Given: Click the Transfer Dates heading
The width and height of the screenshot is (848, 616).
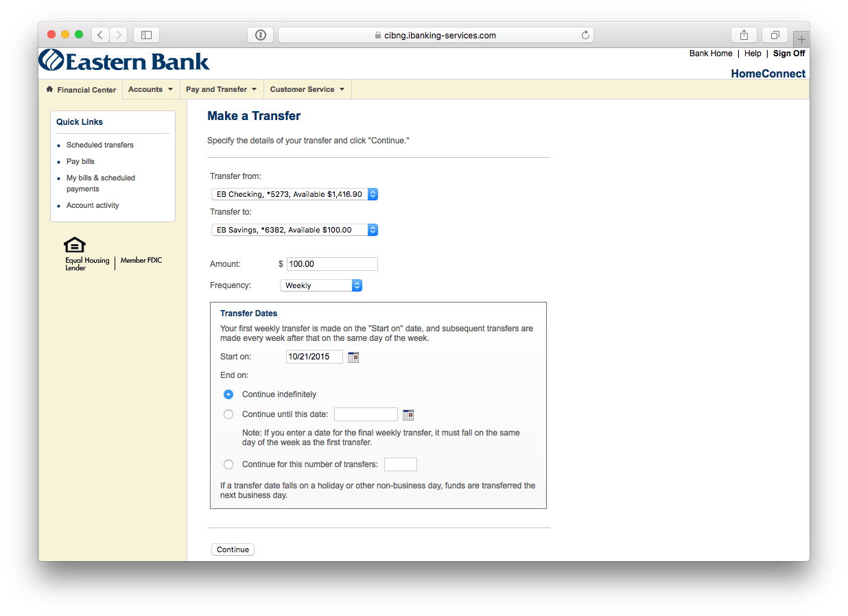Looking at the screenshot, I should pos(248,313).
